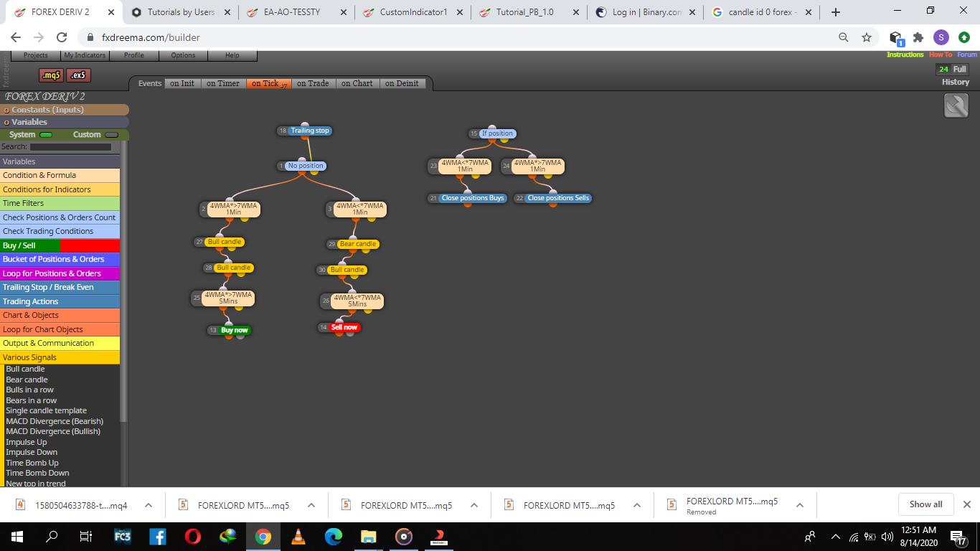The height and width of the screenshot is (551, 980).
Task: Switch to on Init event tab
Action: [182, 83]
